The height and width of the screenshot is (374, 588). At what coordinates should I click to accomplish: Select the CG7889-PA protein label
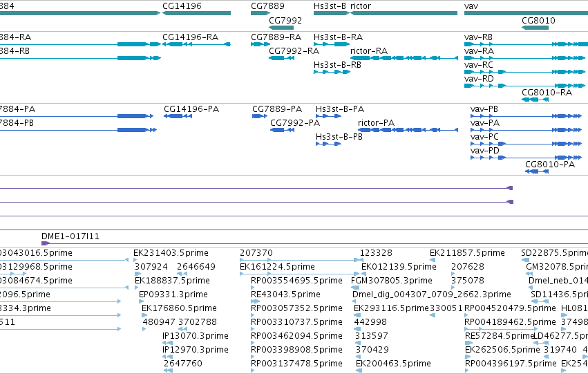277,109
